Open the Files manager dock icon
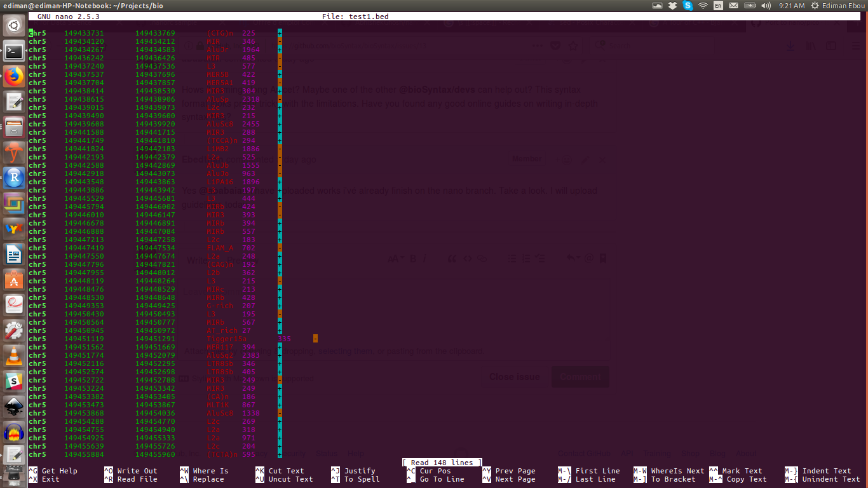Screen dimensions: 868x488 point(14,127)
